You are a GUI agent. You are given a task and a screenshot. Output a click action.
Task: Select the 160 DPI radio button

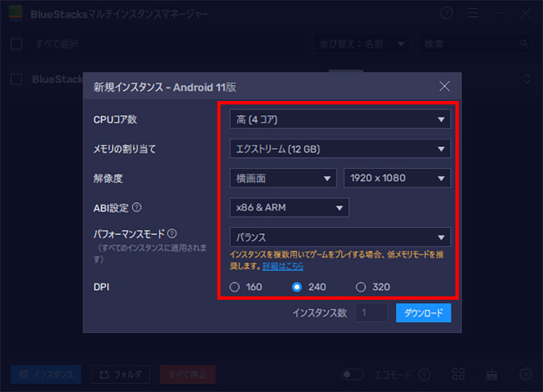[x=235, y=287]
